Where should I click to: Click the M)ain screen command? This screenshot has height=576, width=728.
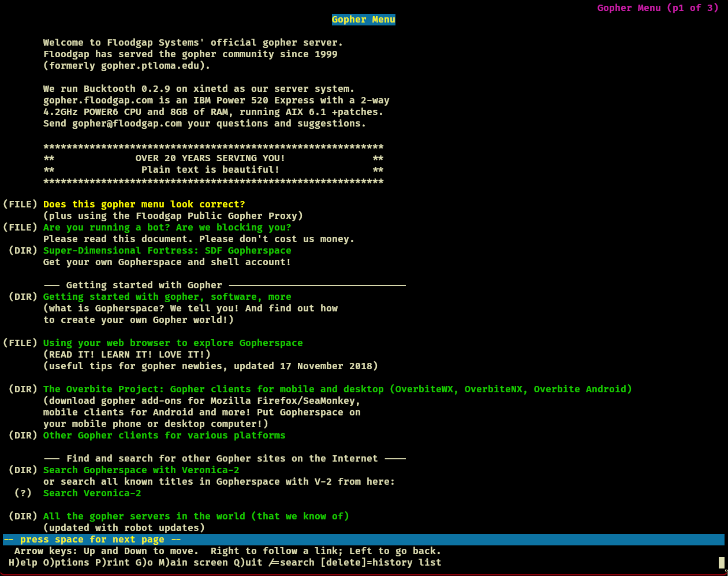click(193, 563)
